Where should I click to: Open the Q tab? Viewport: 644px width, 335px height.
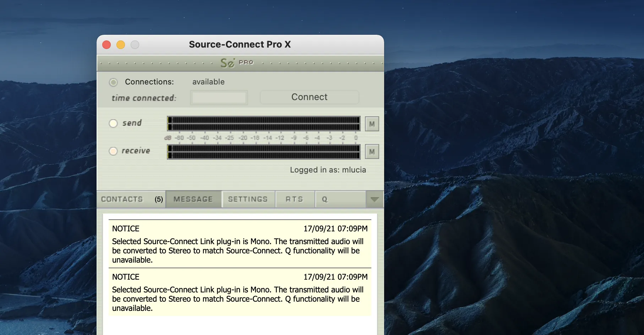[340, 199]
